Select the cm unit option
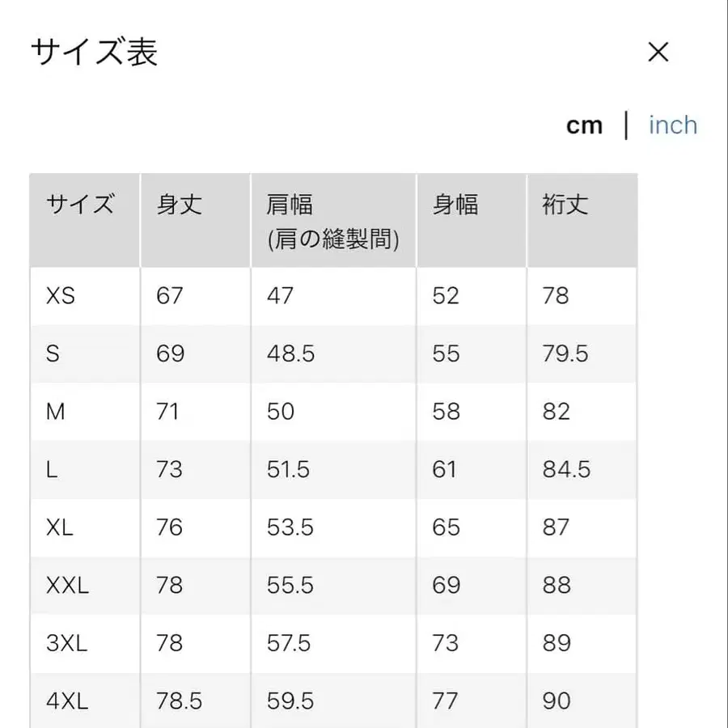Viewport: 728px width, 728px height. [x=584, y=125]
